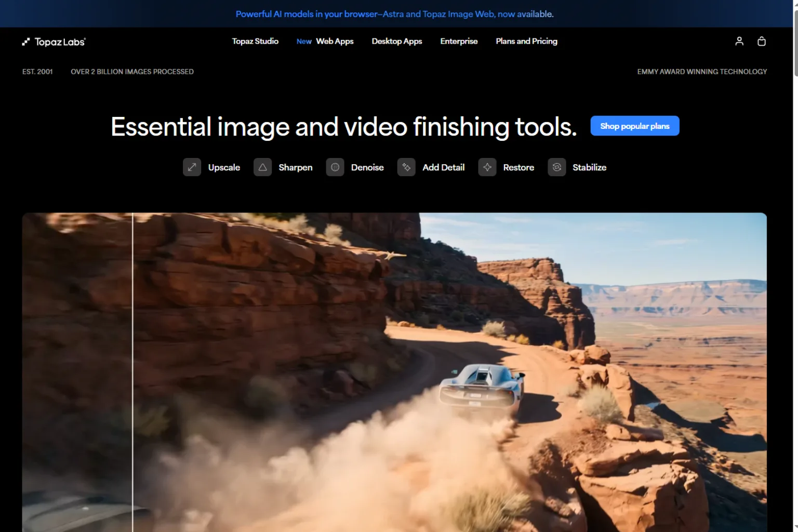The width and height of the screenshot is (798, 532).
Task: Click the before/after comparison slider line
Action: tap(132, 372)
